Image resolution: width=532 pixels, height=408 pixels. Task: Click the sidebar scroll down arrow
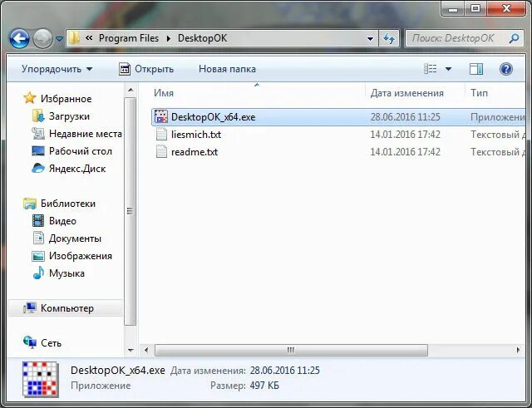pyautogui.click(x=131, y=350)
